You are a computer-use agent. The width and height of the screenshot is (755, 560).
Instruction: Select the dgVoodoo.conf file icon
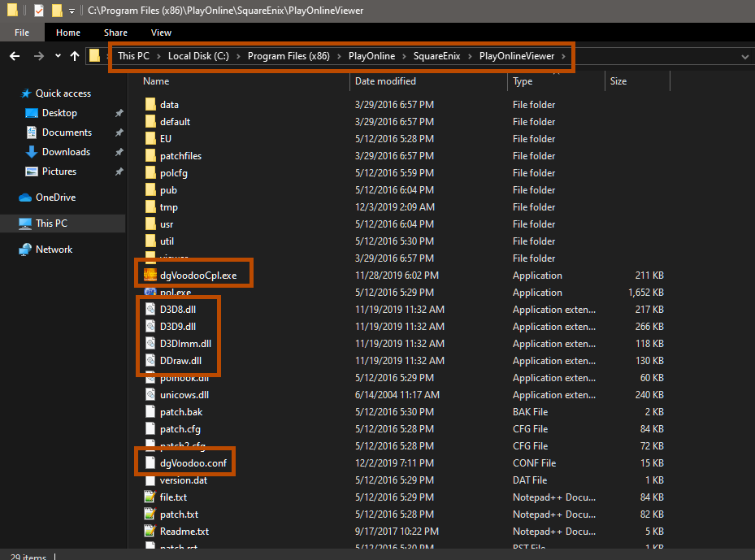(x=150, y=463)
